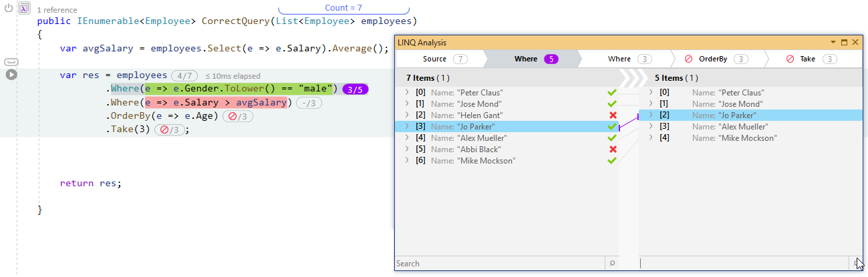The image size is (868, 277).
Task: Expand item [2] Helen Gant
Action: coord(407,115)
